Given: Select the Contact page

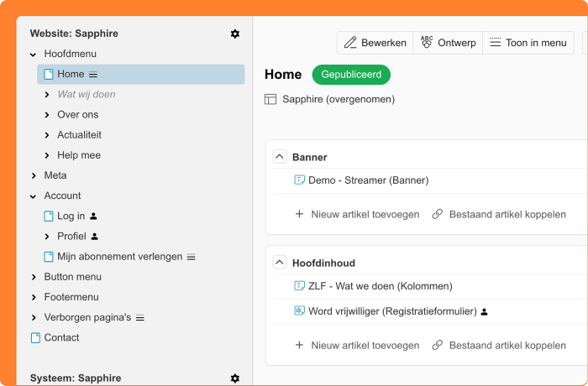Looking at the screenshot, I should [61, 337].
